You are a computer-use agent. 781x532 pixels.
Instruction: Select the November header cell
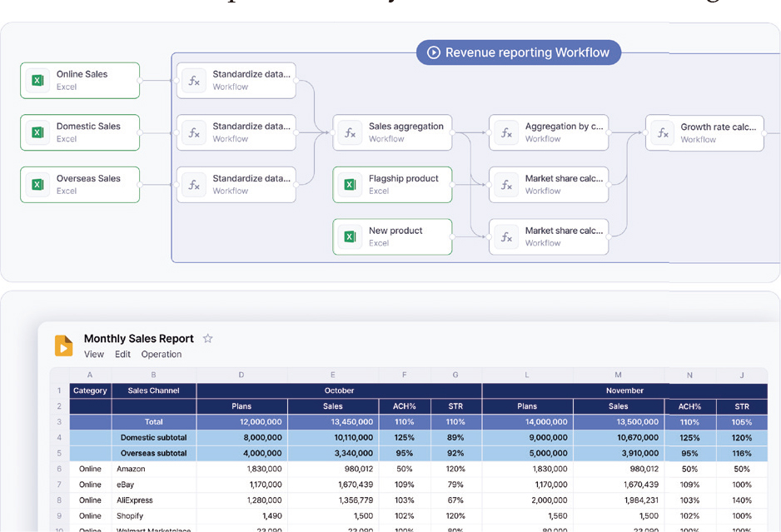click(x=624, y=390)
